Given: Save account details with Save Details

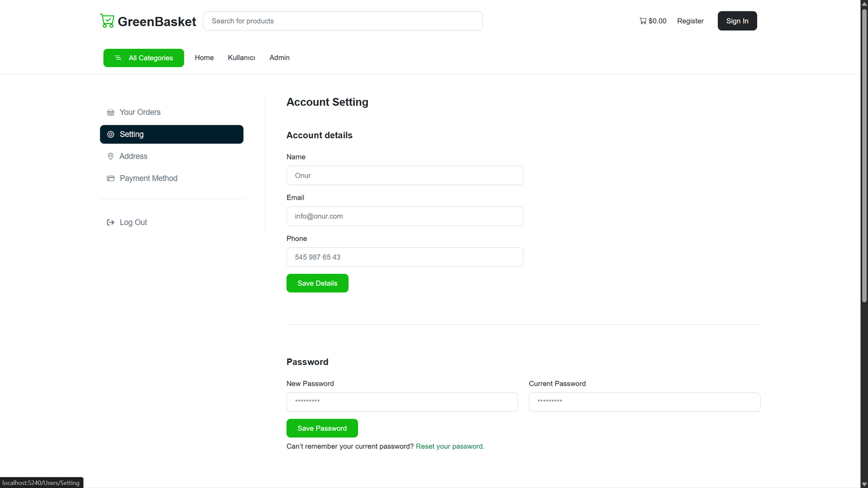Looking at the screenshot, I should 317,283.
